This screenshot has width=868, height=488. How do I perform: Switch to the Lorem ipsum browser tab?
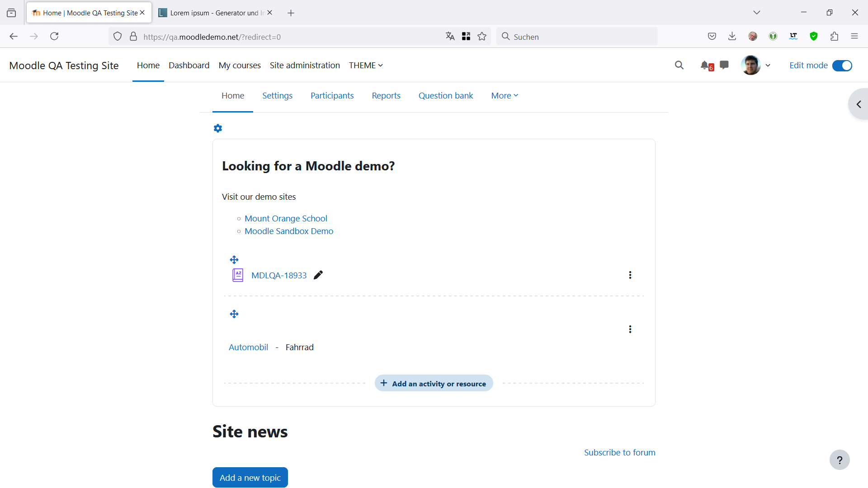pyautogui.click(x=212, y=13)
